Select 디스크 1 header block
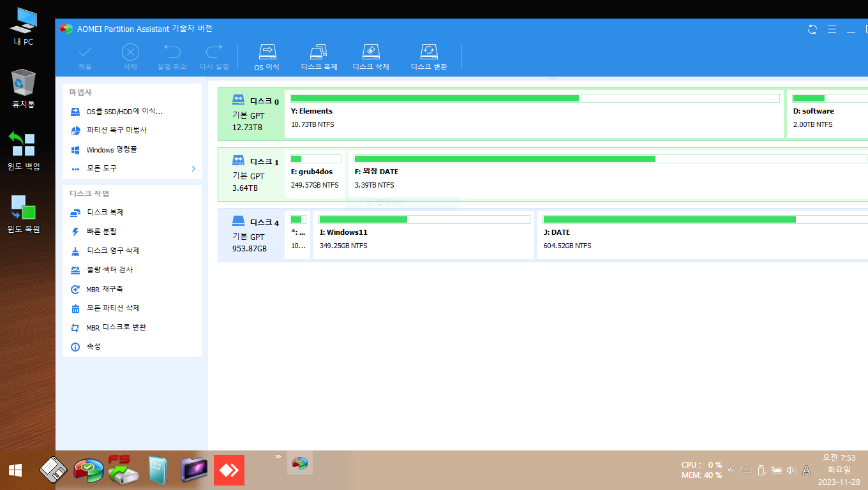This screenshot has width=868, height=490. tap(251, 174)
